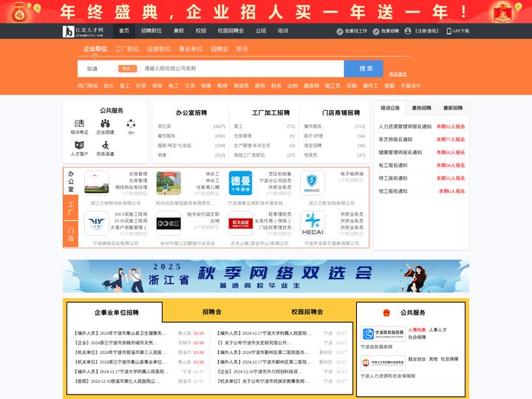Switch to the yellow 校园招聘会 tab

[307, 312]
